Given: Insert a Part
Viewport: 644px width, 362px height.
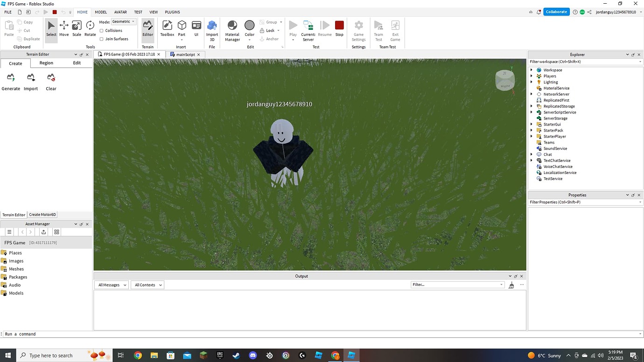Looking at the screenshot, I should (x=182, y=28).
